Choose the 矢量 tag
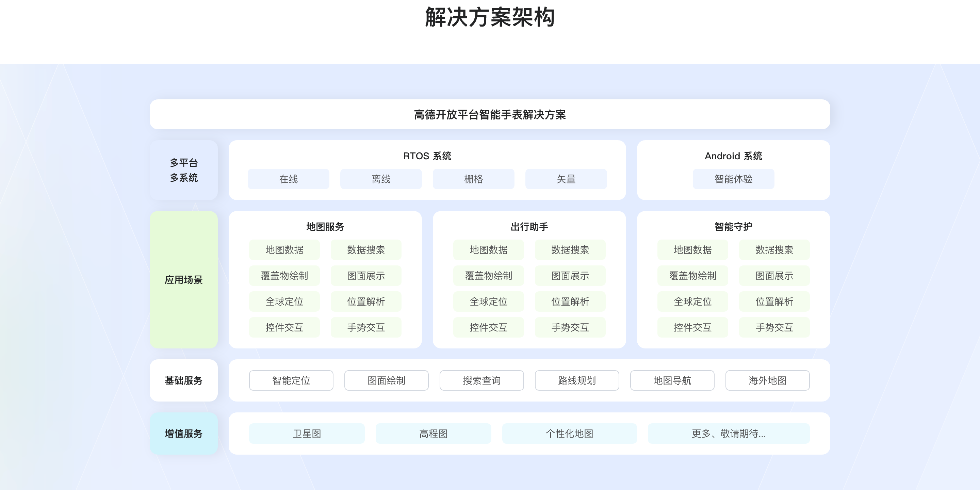980x490 pixels. pyautogui.click(x=566, y=179)
